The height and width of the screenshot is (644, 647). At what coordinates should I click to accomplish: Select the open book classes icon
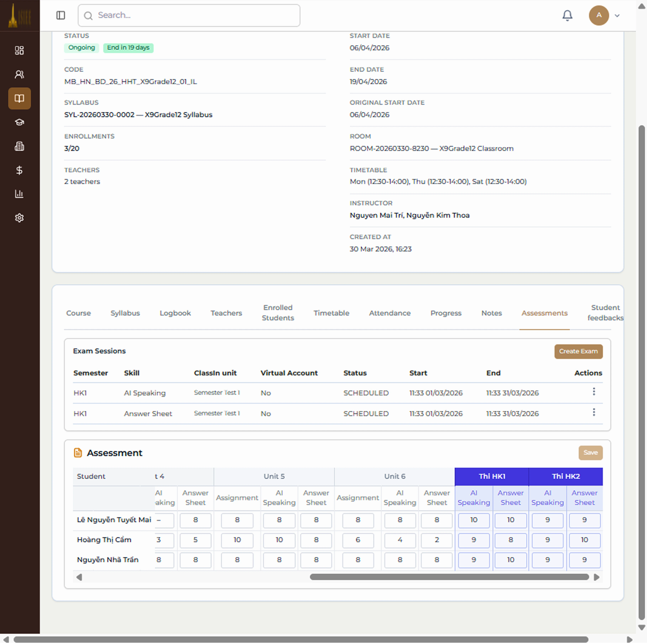(19, 98)
